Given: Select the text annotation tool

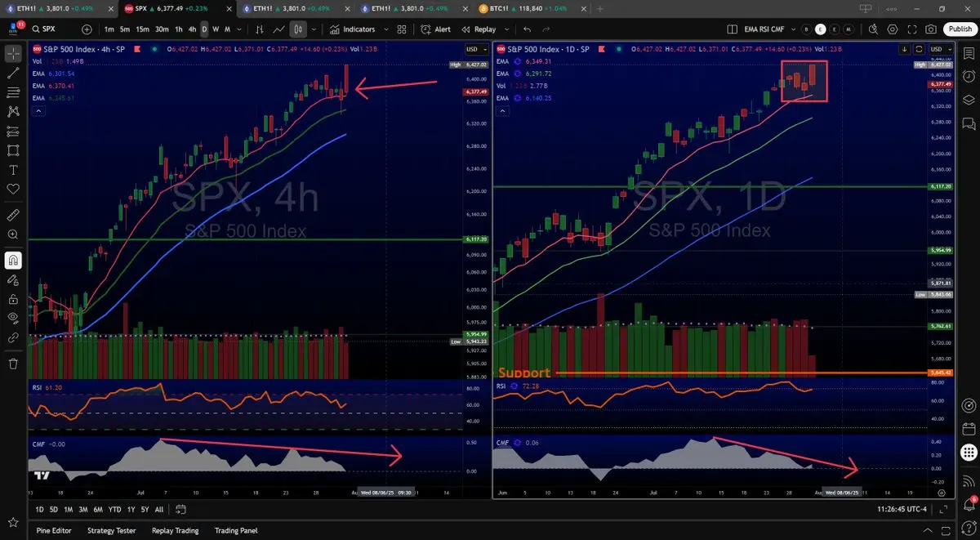Looking at the screenshot, I should [13, 171].
